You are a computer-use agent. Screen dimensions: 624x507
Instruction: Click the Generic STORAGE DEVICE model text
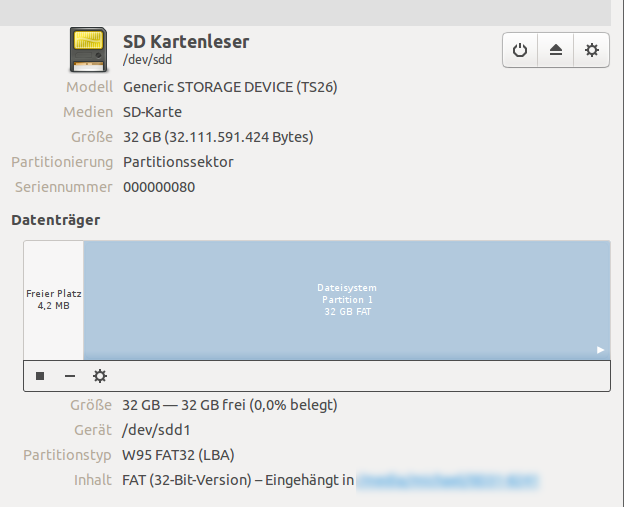230,87
